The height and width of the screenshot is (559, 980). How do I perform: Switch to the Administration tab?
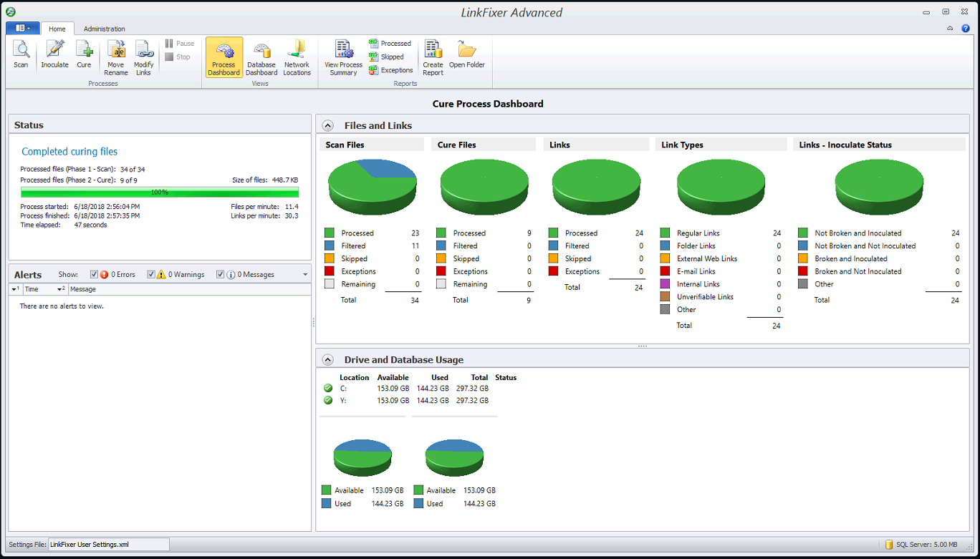[104, 29]
